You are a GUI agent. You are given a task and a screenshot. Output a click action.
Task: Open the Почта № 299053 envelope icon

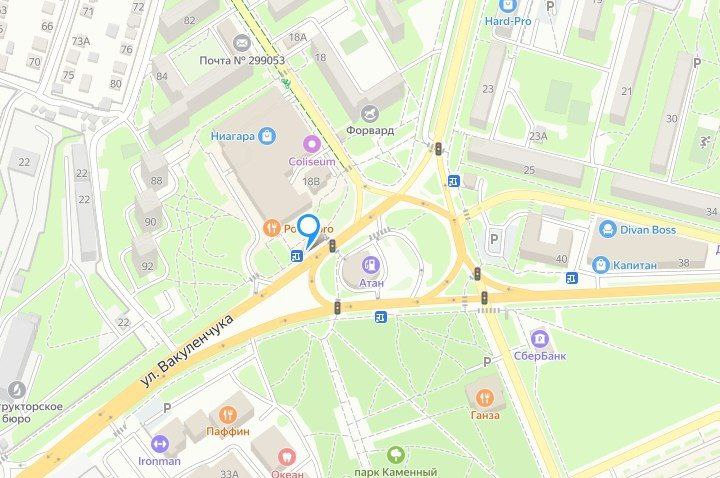[x=241, y=44]
